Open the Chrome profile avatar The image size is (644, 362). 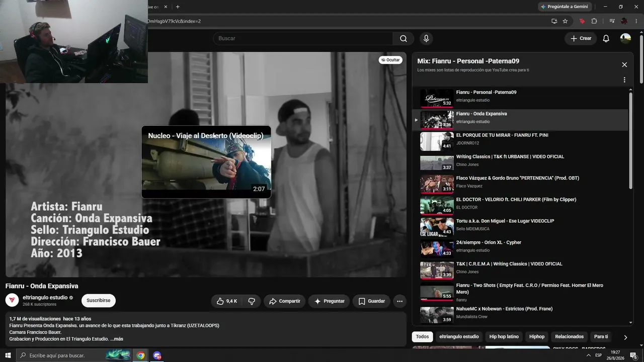coord(624,21)
